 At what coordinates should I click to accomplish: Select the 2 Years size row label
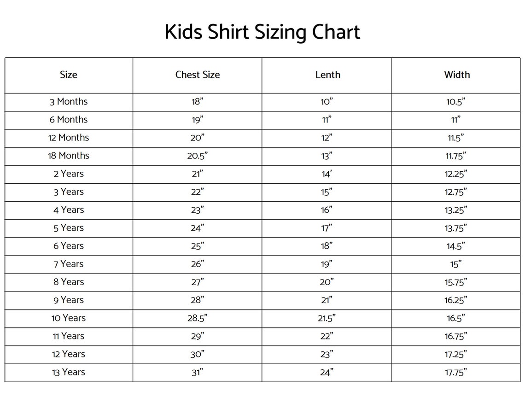tap(69, 174)
